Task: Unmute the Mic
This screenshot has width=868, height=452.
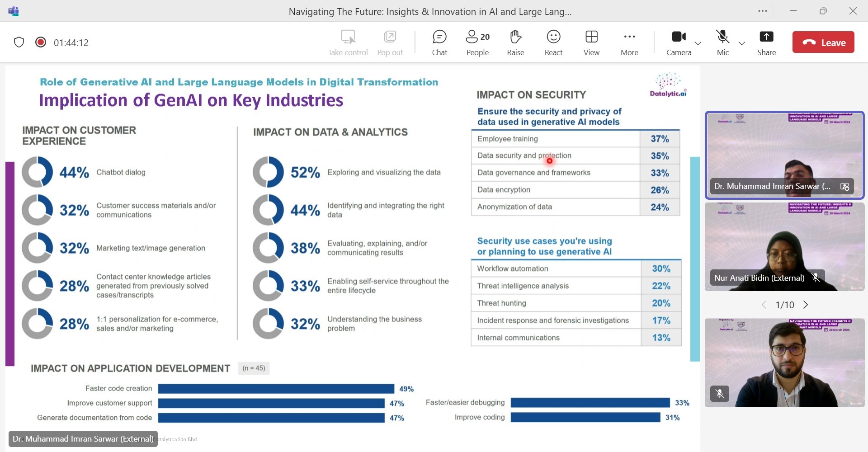Action: pyautogui.click(x=722, y=43)
